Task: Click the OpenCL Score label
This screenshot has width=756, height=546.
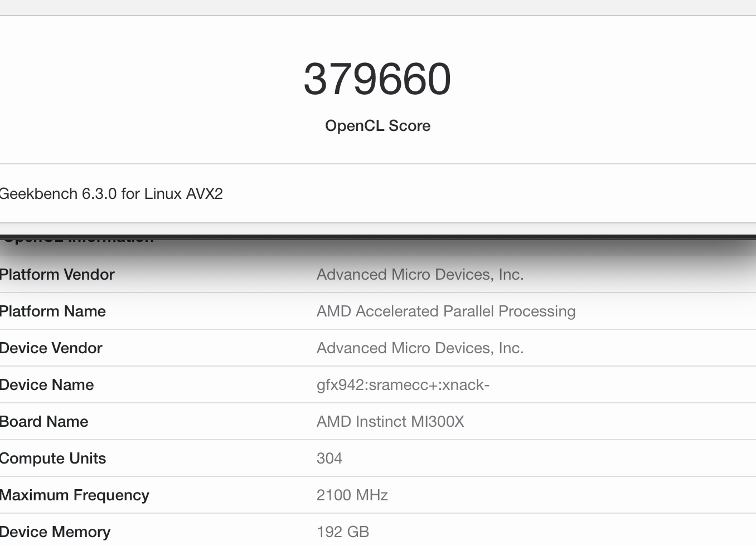Action: pos(377,126)
